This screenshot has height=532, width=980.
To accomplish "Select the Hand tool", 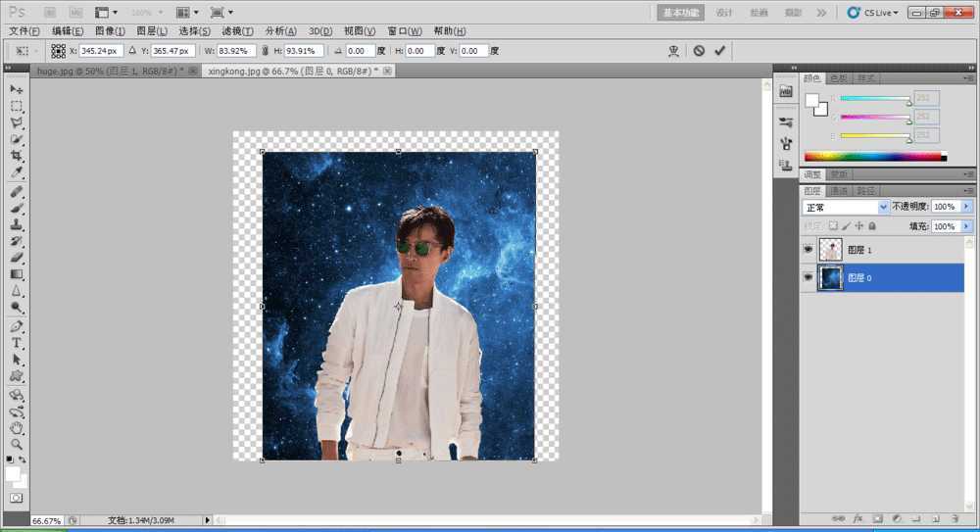I will [x=17, y=428].
